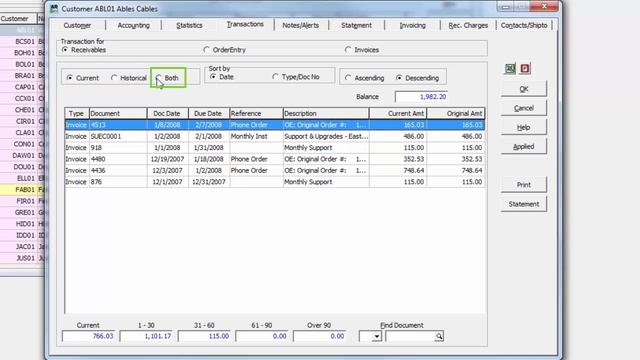Click the Reference column header

(x=256, y=113)
